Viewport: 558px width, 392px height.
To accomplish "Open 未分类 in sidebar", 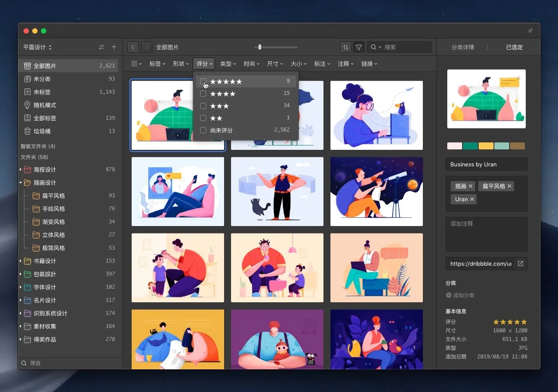I will (68, 79).
